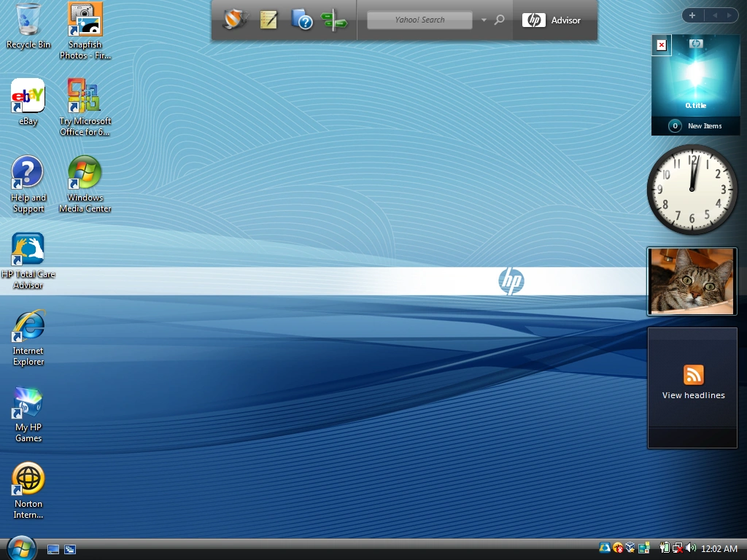Click the speaker icon to open the volume slider
Screen dimensions: 747x560
click(691, 548)
